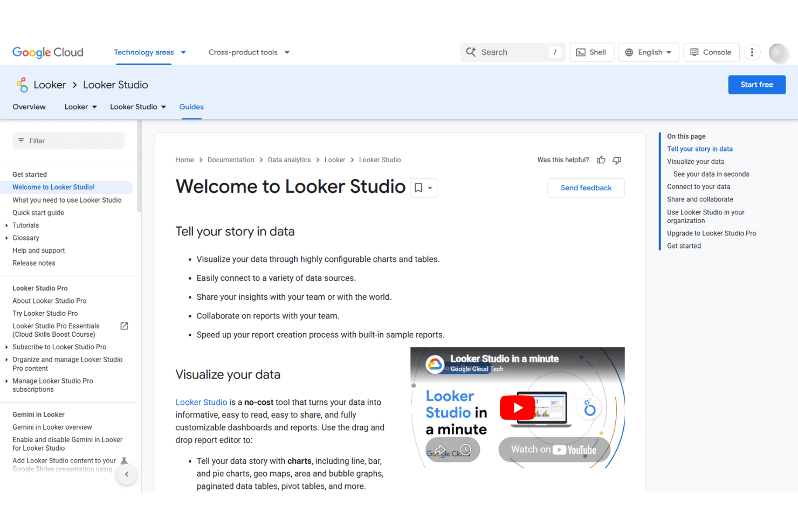Viewport: 798px width, 532px height.
Task: Click the Start free button
Action: point(756,85)
